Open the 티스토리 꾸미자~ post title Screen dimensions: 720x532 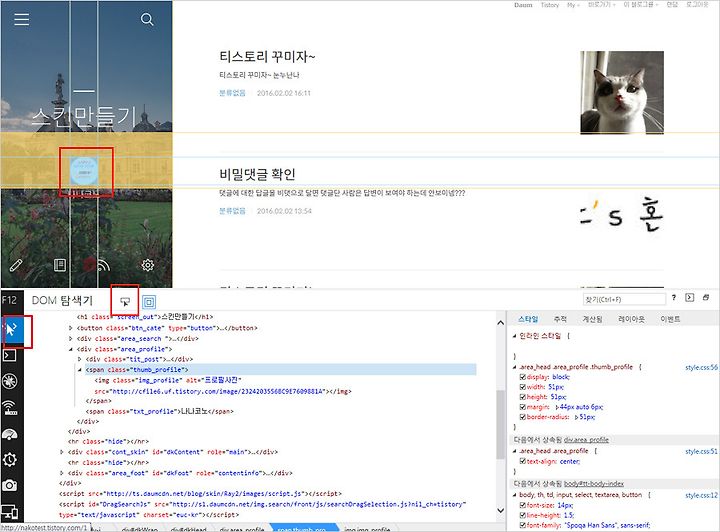(x=267, y=56)
